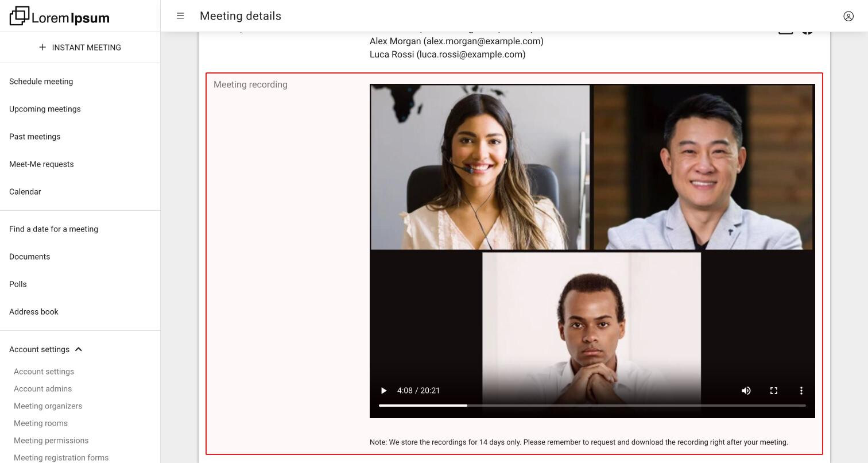Toggle the hamburger menu icon

click(x=180, y=16)
